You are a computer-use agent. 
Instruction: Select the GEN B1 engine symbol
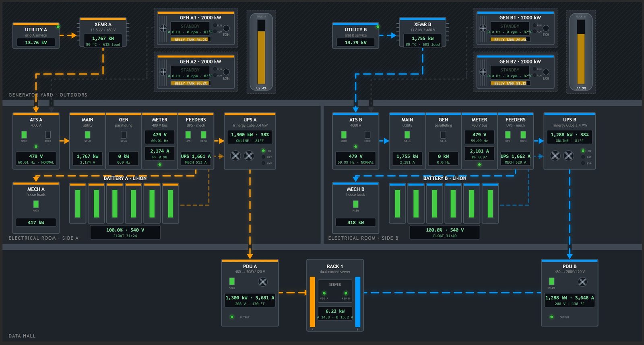[483, 28]
